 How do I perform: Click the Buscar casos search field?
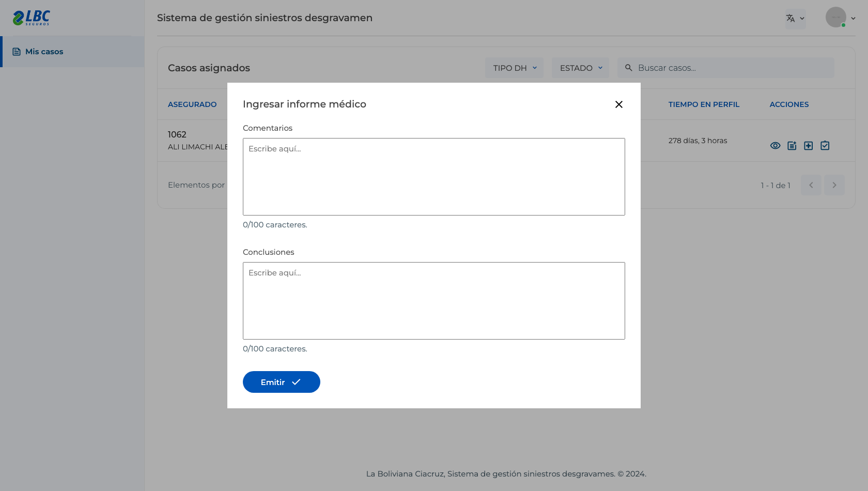(726, 68)
